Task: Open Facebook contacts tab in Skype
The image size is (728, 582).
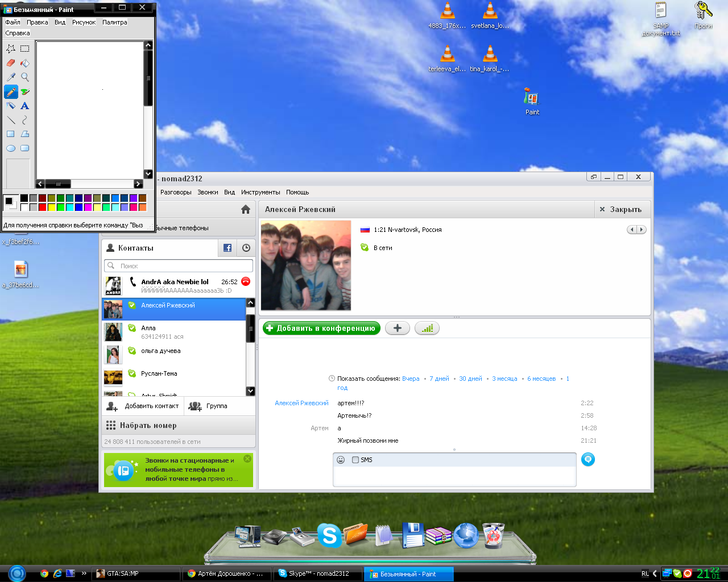Action: [x=227, y=248]
